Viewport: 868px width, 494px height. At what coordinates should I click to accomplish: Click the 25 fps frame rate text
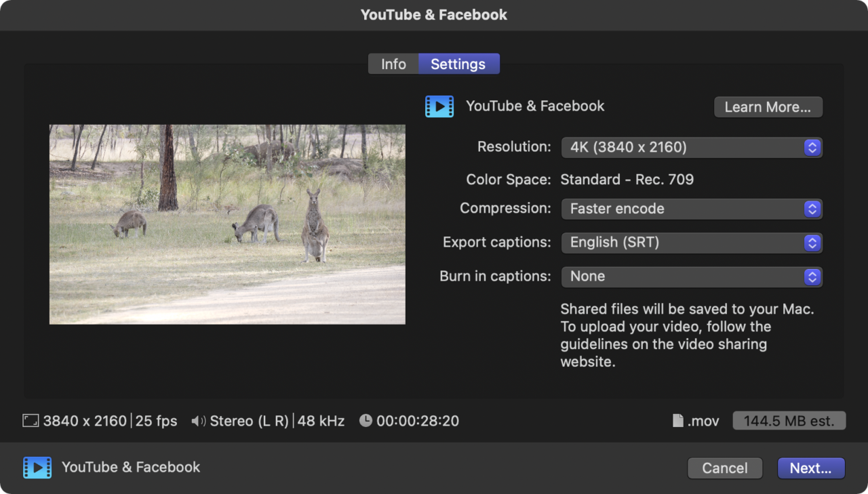point(157,421)
